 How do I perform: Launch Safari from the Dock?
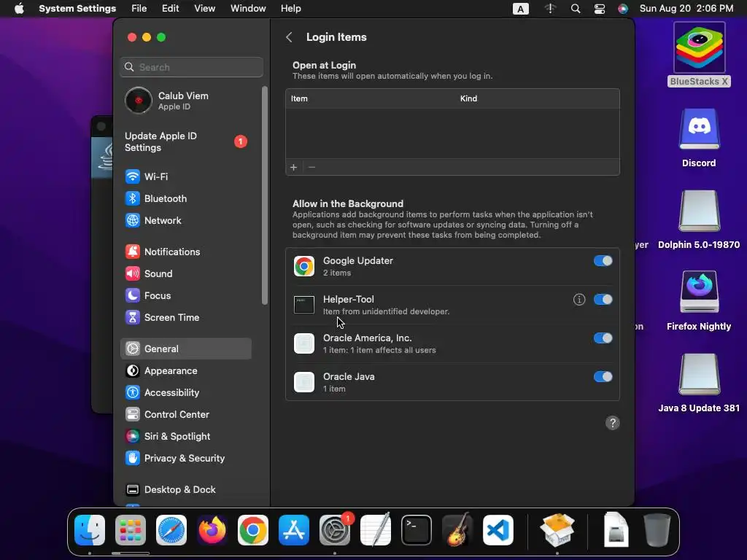(171, 530)
